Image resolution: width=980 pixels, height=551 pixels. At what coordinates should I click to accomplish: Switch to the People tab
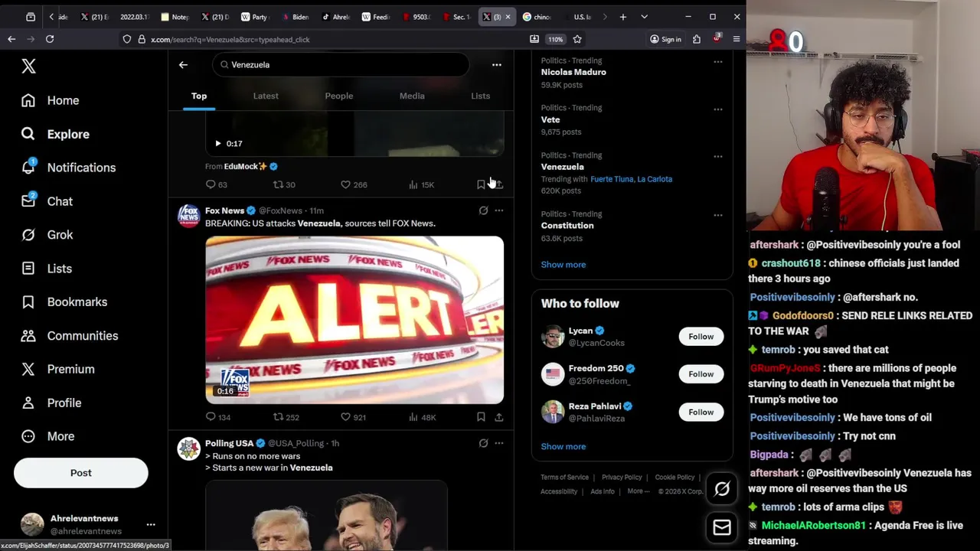[x=338, y=96]
